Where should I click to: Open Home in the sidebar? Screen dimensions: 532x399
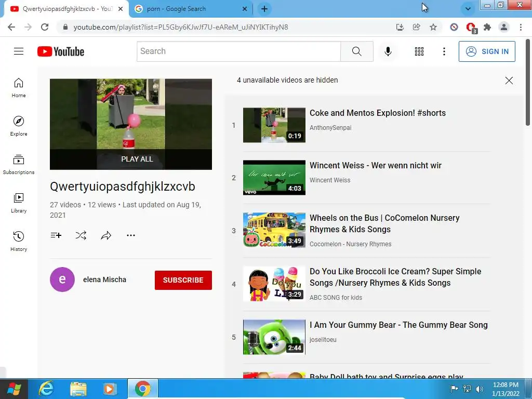click(x=19, y=88)
